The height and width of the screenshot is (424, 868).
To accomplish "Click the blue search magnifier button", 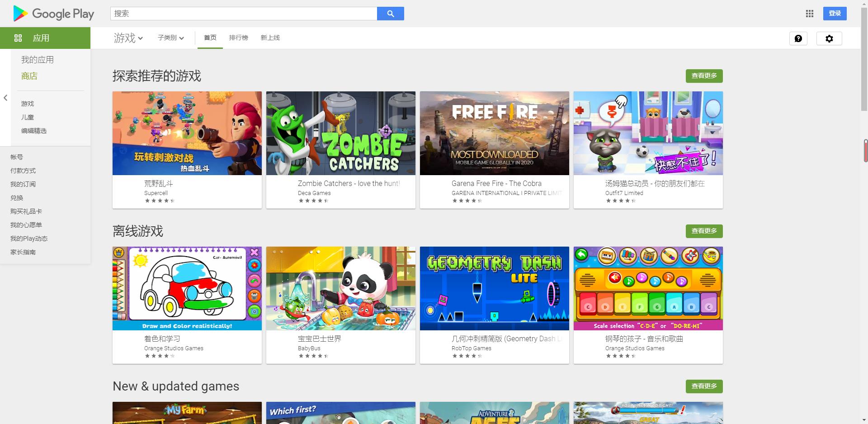I will 391,14.
